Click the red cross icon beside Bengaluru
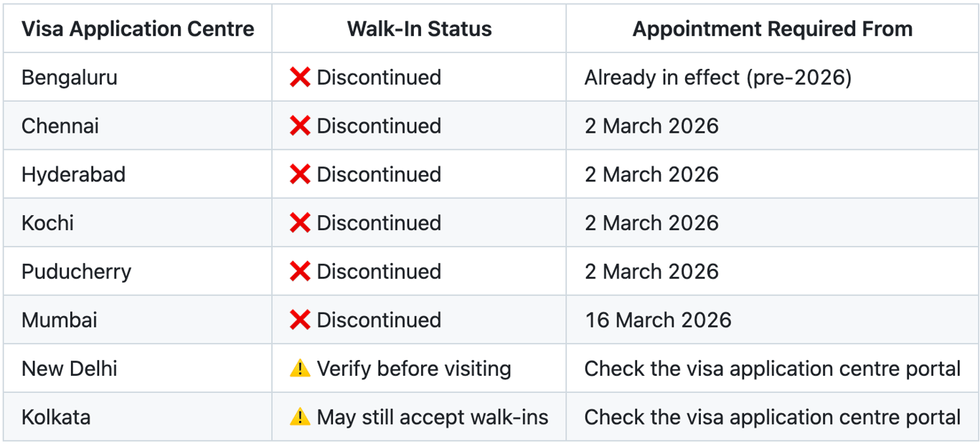 (299, 77)
